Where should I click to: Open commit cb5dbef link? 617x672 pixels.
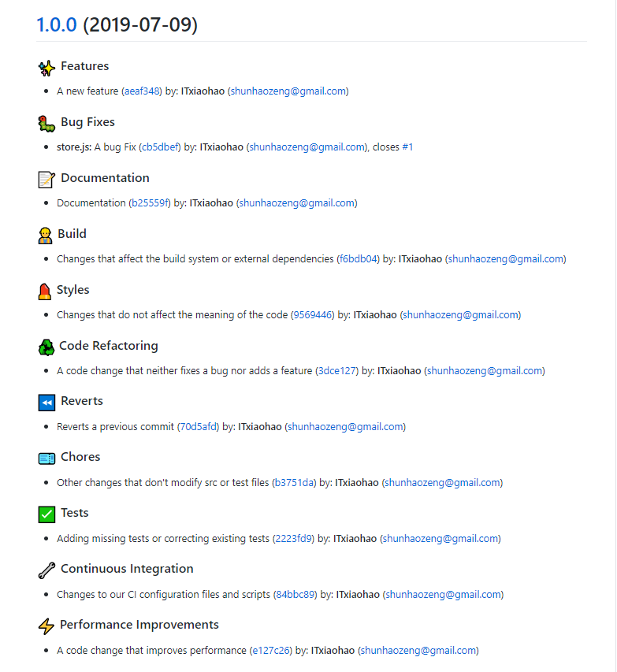click(x=160, y=147)
